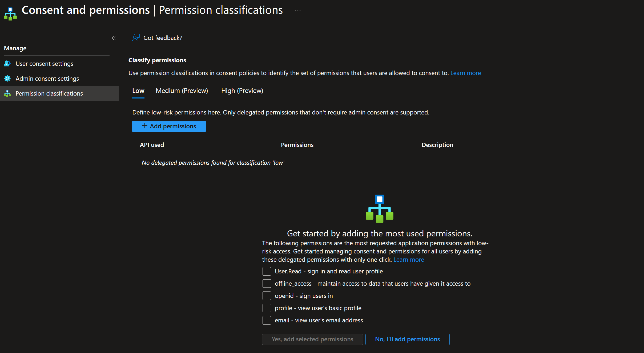Image resolution: width=644 pixels, height=353 pixels.
Task: Click the large hierarchy illustration icon
Action: 380,208
